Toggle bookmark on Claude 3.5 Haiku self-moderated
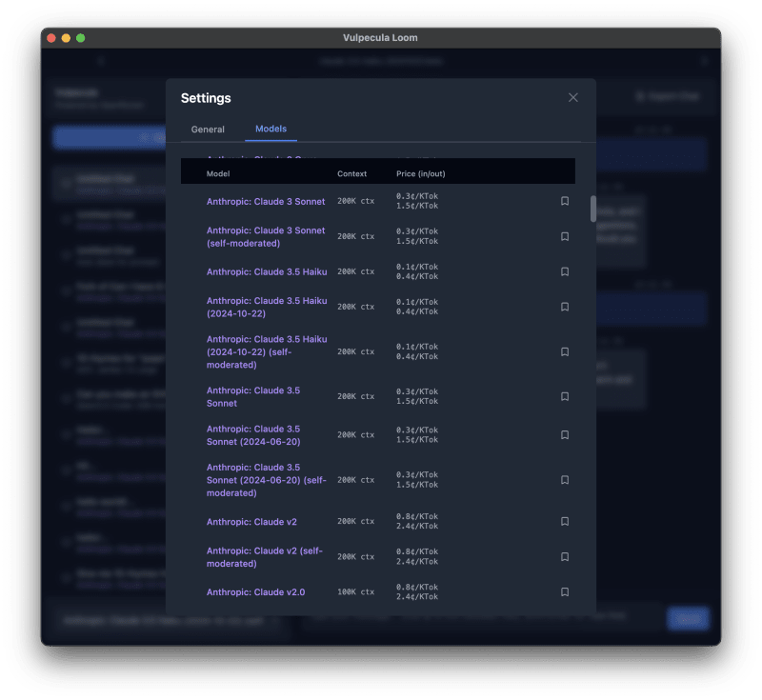The height and width of the screenshot is (700, 762). (565, 351)
